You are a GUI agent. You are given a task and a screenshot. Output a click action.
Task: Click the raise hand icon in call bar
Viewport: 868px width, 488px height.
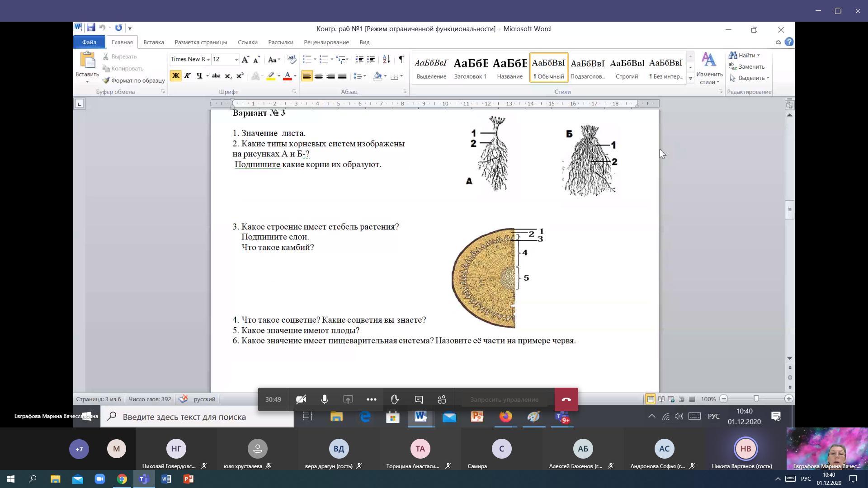(x=395, y=399)
